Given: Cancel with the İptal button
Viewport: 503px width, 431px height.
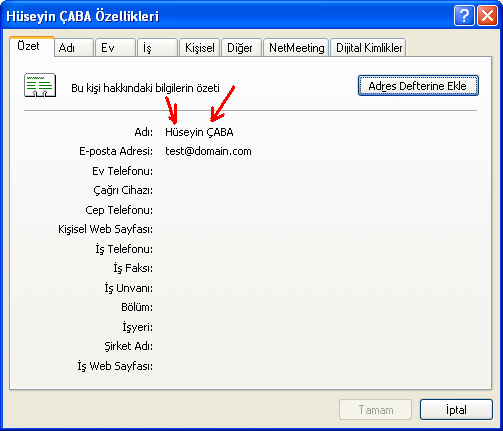Looking at the screenshot, I should tap(456, 409).
